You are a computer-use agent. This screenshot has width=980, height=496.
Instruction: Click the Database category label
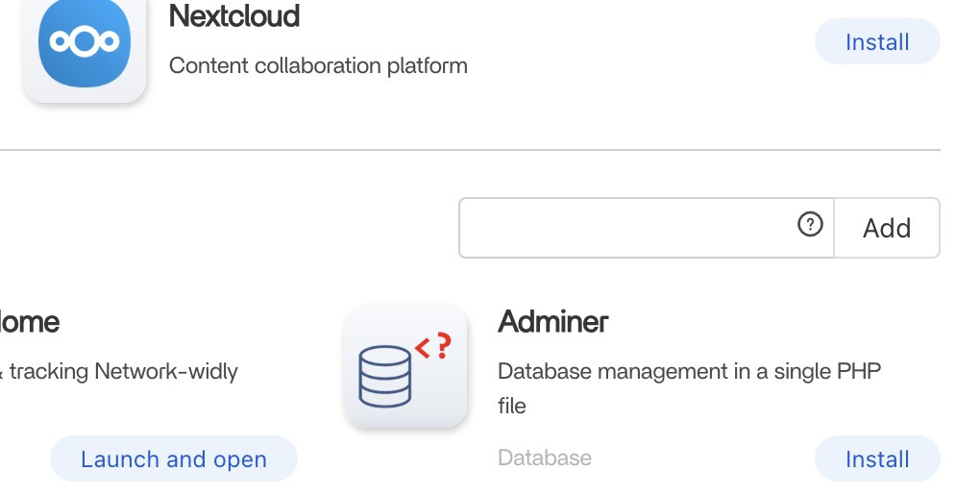(x=545, y=458)
